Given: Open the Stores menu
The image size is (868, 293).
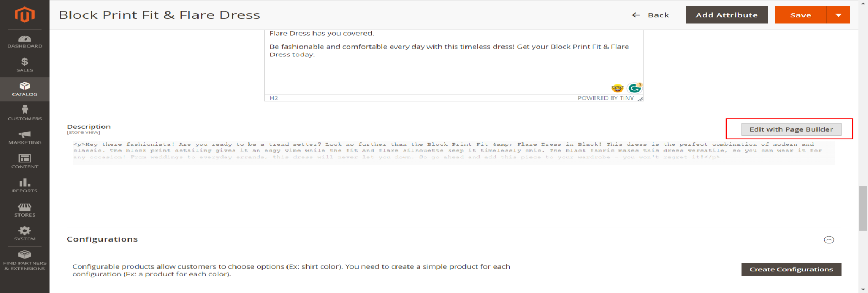Looking at the screenshot, I should [24, 210].
